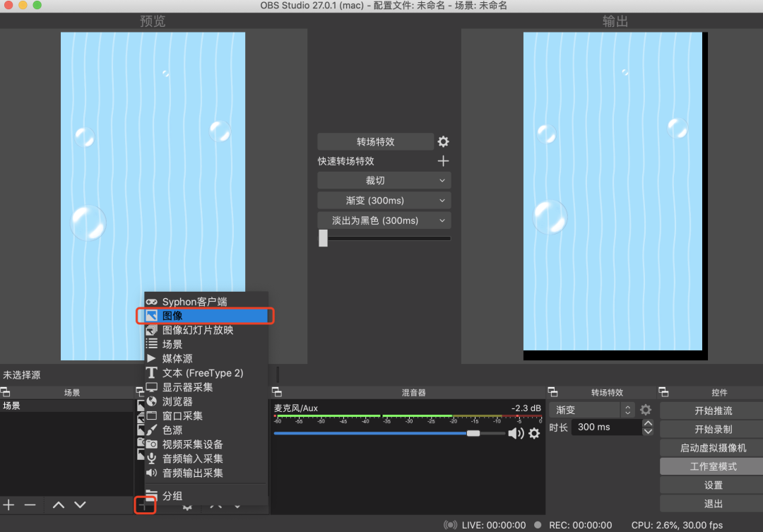Image resolution: width=763 pixels, height=532 pixels.
Task: Increase transition duration with up arrow
Action: (648, 423)
